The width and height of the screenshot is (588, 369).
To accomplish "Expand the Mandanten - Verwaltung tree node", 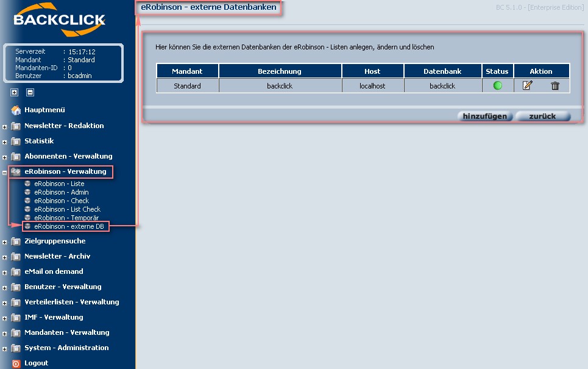I will click(x=4, y=334).
